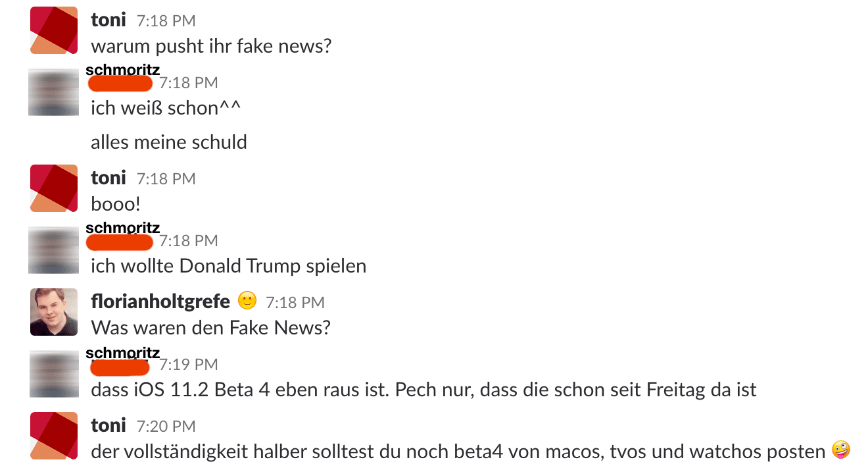Click the message 'booo!'
The image size is (868, 470).
coord(116,204)
